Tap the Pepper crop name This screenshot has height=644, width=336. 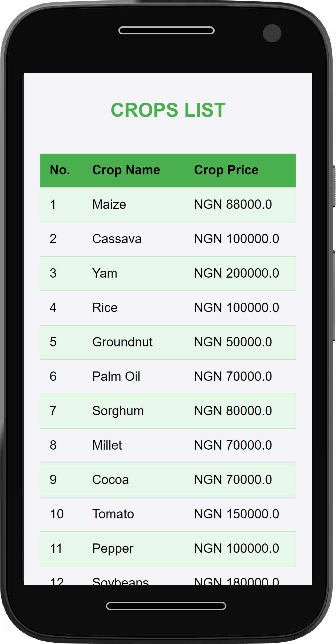coord(113,548)
